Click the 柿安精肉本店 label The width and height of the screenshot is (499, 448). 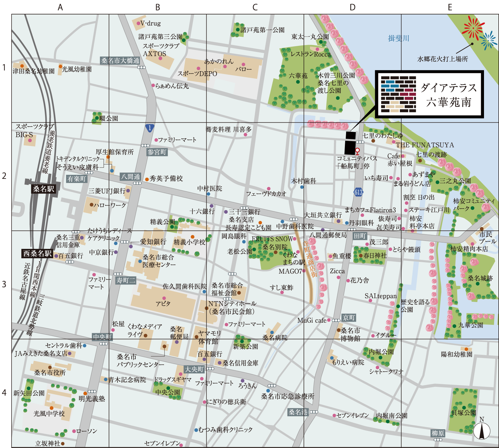click(469, 249)
